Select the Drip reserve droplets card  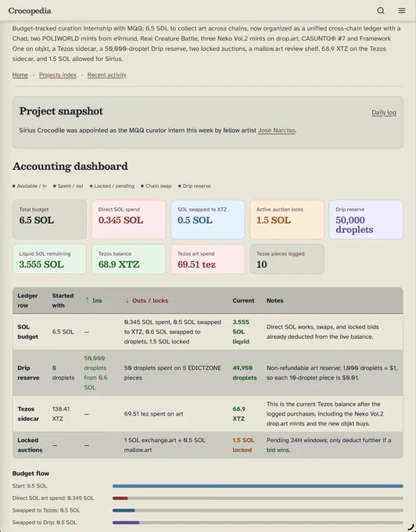click(x=366, y=219)
